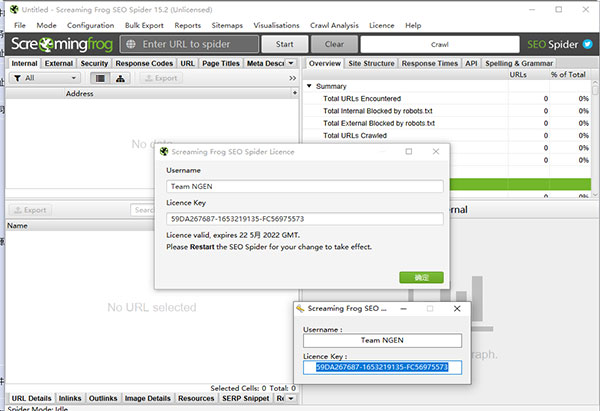
Task: Click the keygen Licence Key field
Action: pyautogui.click(x=382, y=367)
